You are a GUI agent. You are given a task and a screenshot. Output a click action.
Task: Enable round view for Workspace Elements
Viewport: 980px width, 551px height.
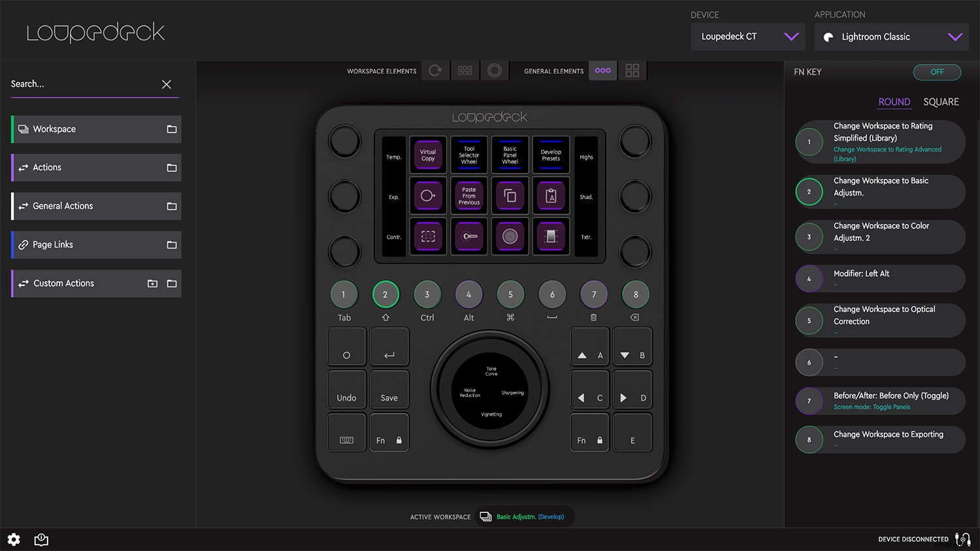point(495,71)
